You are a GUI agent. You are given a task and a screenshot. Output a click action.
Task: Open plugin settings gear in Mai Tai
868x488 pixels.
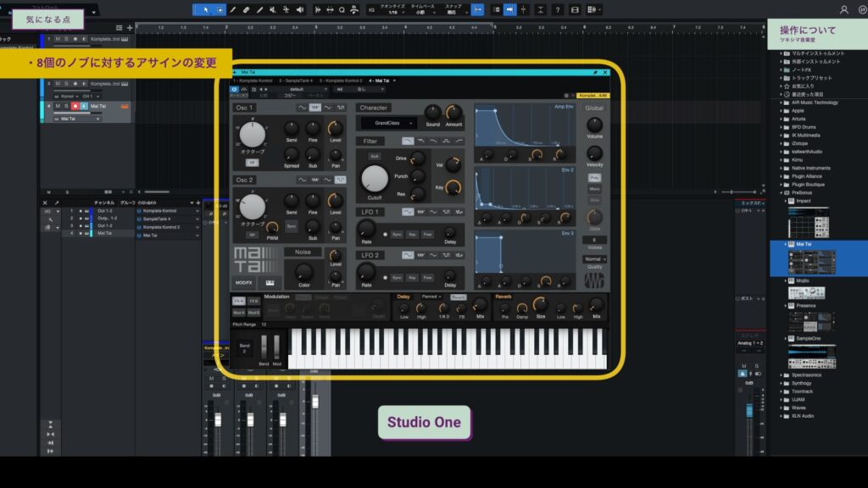point(565,96)
